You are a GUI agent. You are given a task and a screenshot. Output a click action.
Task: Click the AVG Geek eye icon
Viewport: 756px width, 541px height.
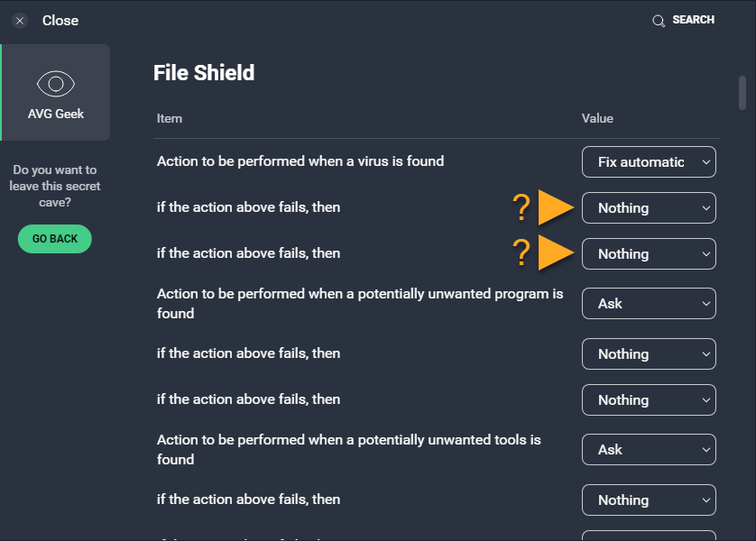click(x=55, y=85)
